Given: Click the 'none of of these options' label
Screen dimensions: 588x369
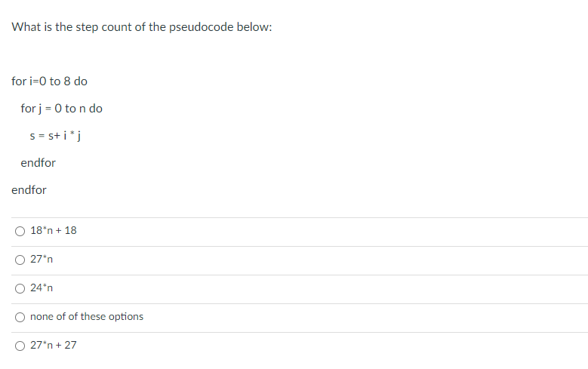Looking at the screenshot, I should click(87, 317).
